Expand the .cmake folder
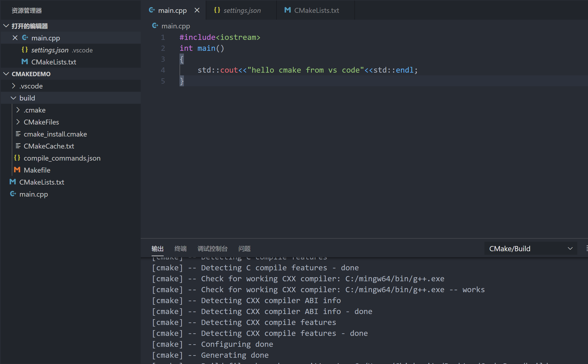Image resolution: width=588 pixels, height=364 pixels. pos(18,110)
